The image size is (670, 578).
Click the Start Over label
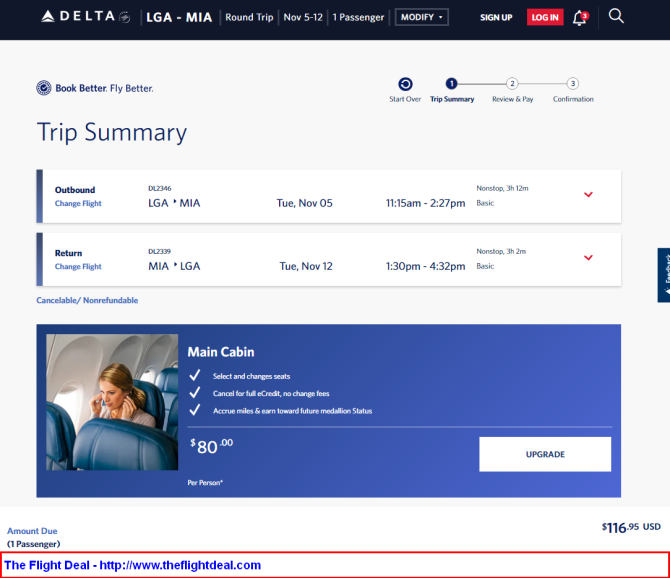tap(405, 99)
